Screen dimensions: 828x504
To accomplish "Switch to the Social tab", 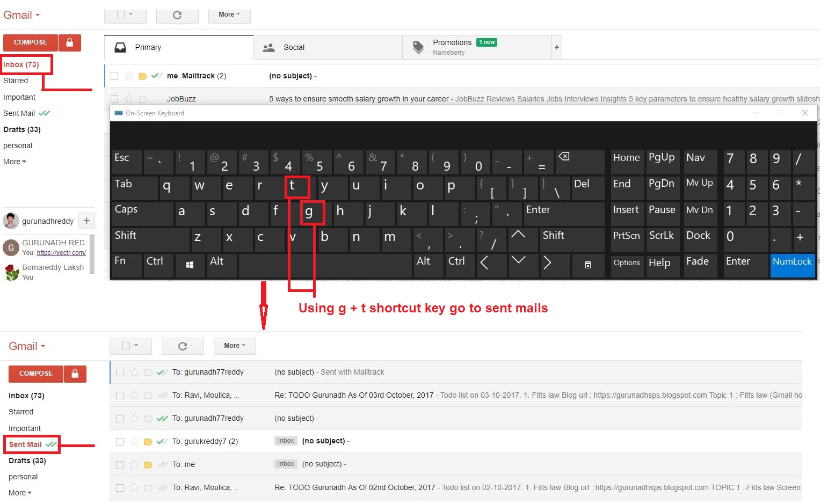I will (x=294, y=47).
